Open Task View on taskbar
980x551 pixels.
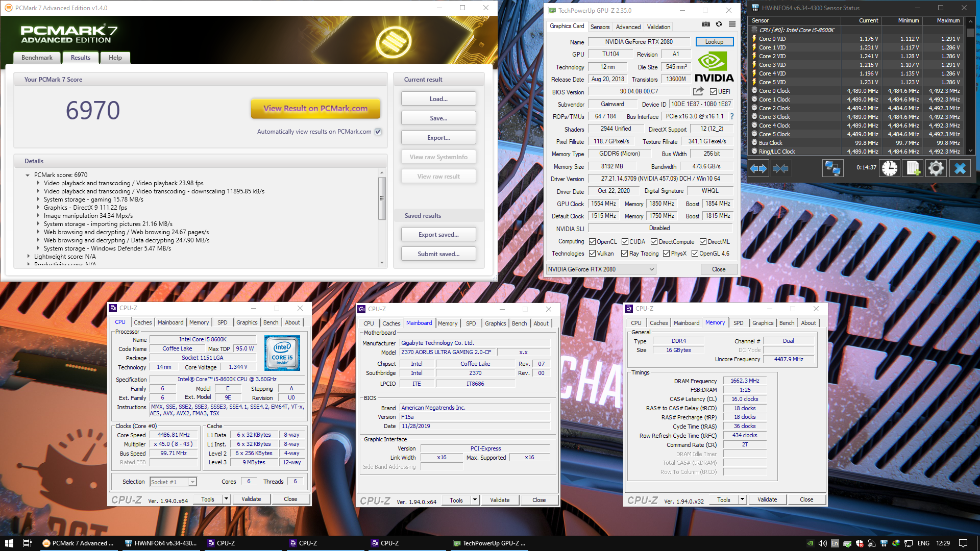[x=28, y=543]
